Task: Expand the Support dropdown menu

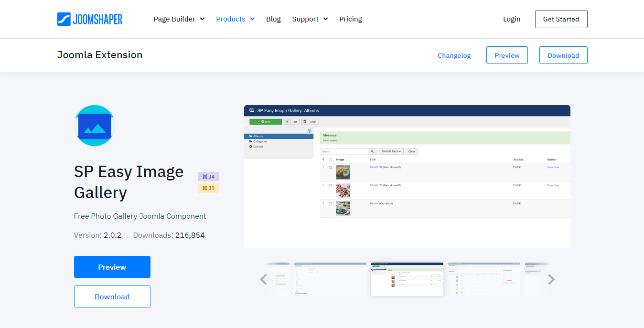Action: click(310, 19)
